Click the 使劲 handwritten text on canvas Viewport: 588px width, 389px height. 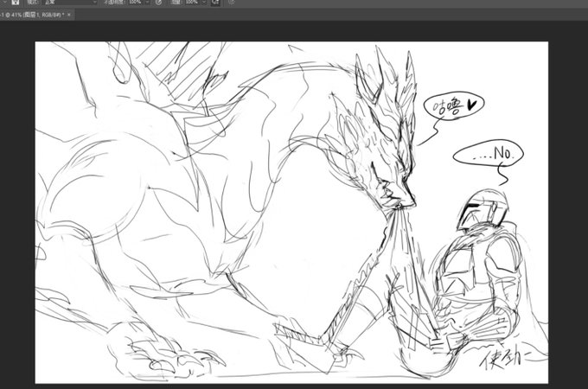504,359
